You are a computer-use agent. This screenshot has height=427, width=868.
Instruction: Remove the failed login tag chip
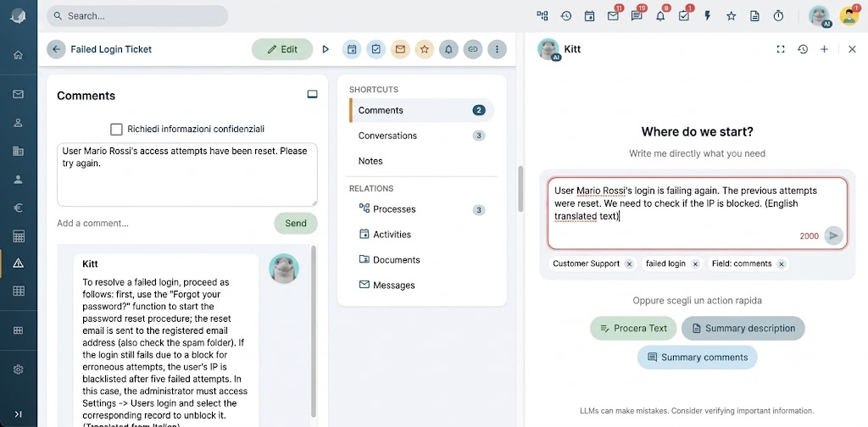tap(695, 264)
